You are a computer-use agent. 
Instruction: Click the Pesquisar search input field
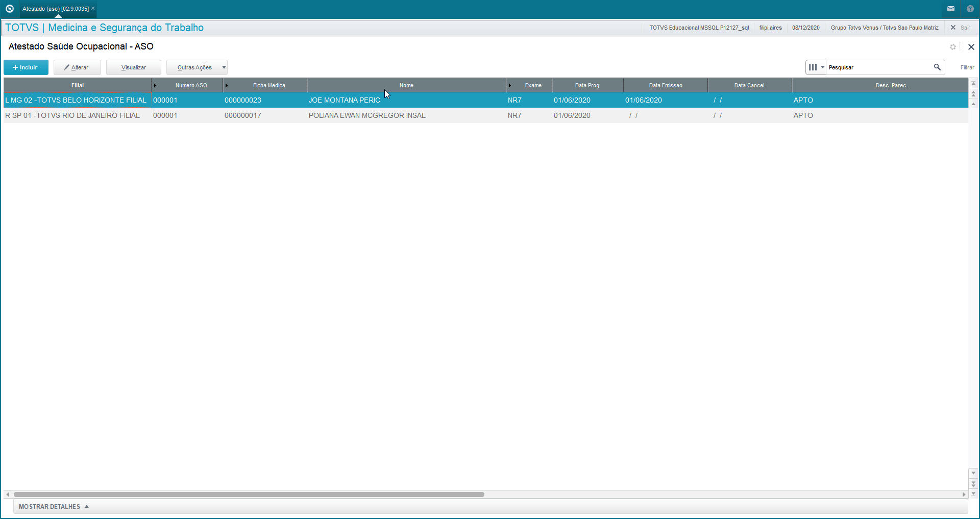pyautogui.click(x=879, y=67)
